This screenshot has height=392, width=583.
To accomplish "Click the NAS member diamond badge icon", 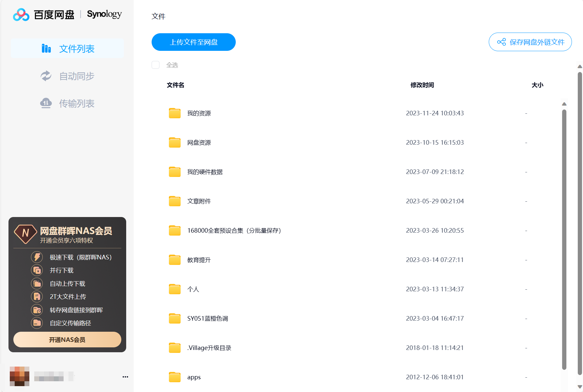I will click(25, 234).
